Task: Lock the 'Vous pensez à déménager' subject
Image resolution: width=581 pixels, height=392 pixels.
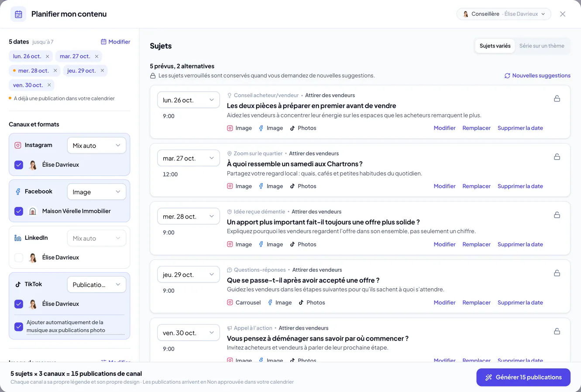Action: 557,331
